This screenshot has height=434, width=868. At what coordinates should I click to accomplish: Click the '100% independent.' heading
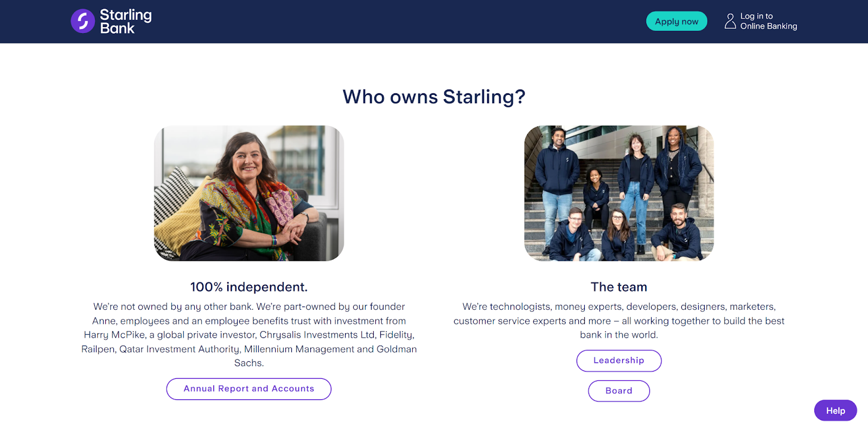point(249,287)
